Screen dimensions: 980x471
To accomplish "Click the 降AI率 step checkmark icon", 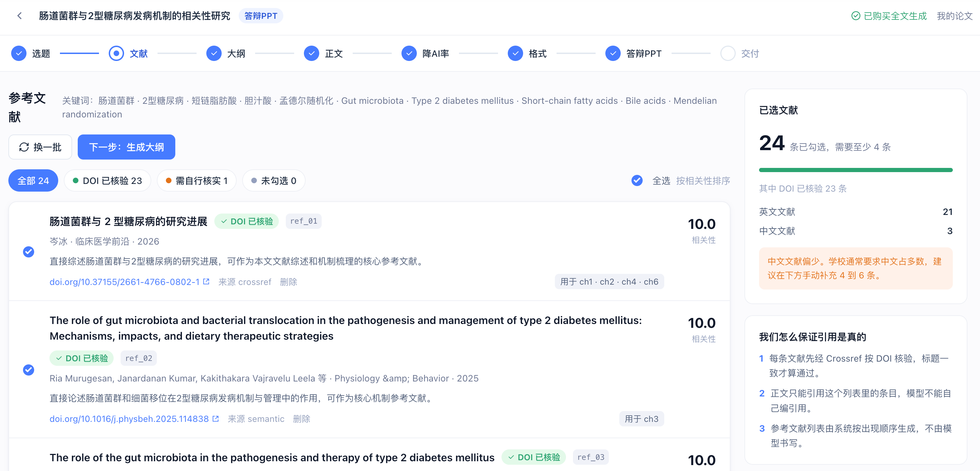I will point(409,54).
